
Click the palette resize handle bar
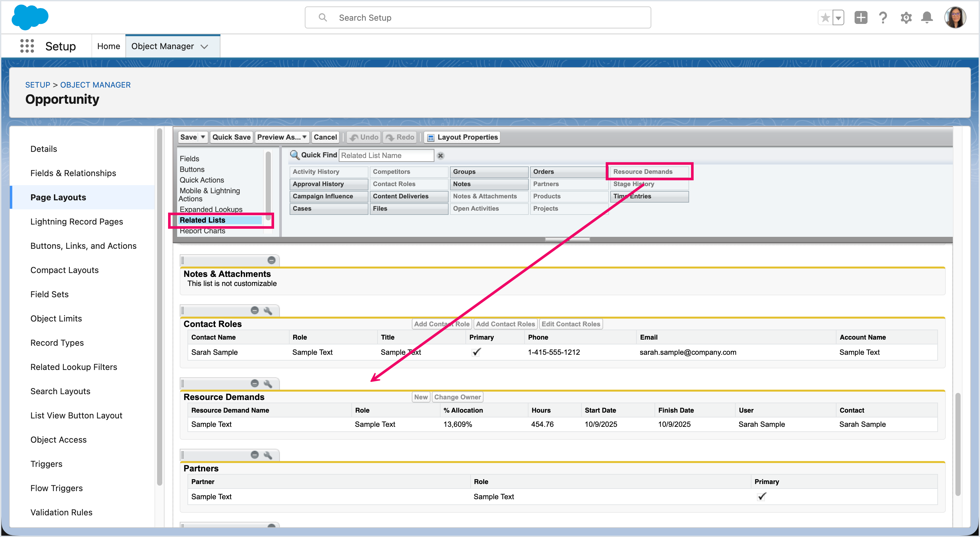(567, 239)
